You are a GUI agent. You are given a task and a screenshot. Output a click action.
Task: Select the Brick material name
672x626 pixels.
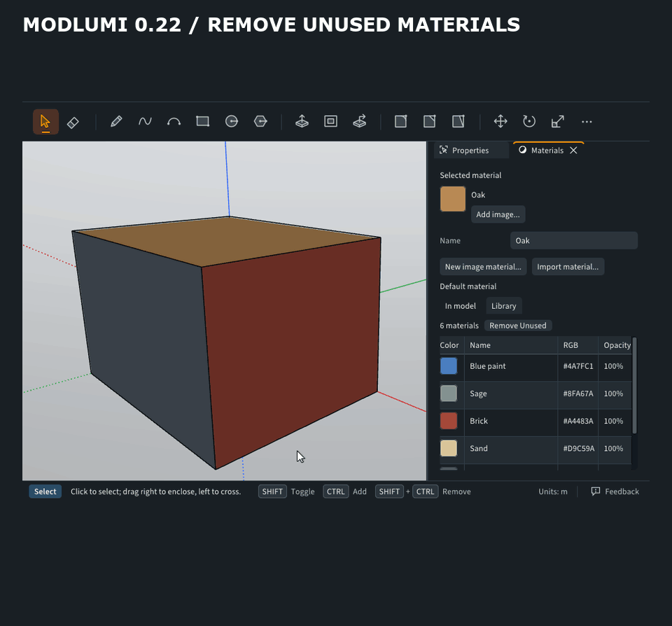click(x=479, y=421)
